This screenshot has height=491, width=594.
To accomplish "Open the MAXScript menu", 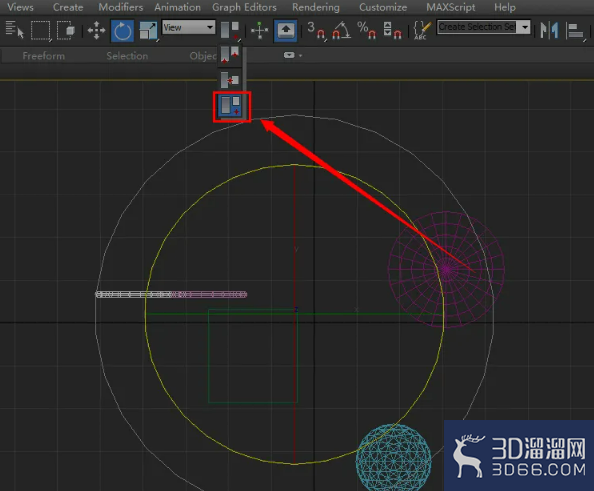I will [450, 7].
